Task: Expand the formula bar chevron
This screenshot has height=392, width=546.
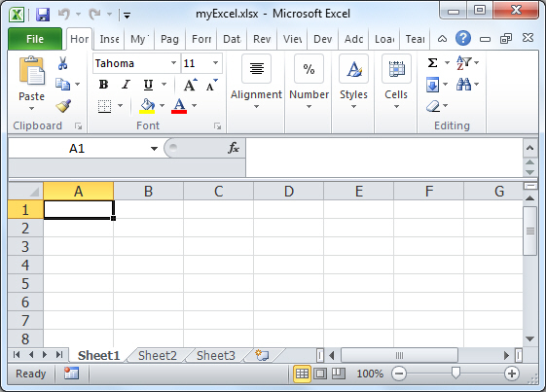Action: [530, 148]
